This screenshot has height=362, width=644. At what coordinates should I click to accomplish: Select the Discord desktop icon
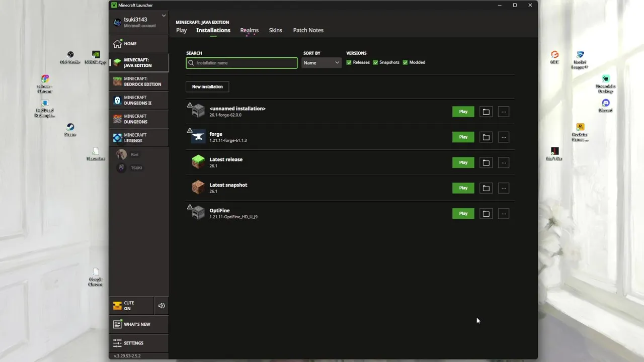click(x=606, y=106)
